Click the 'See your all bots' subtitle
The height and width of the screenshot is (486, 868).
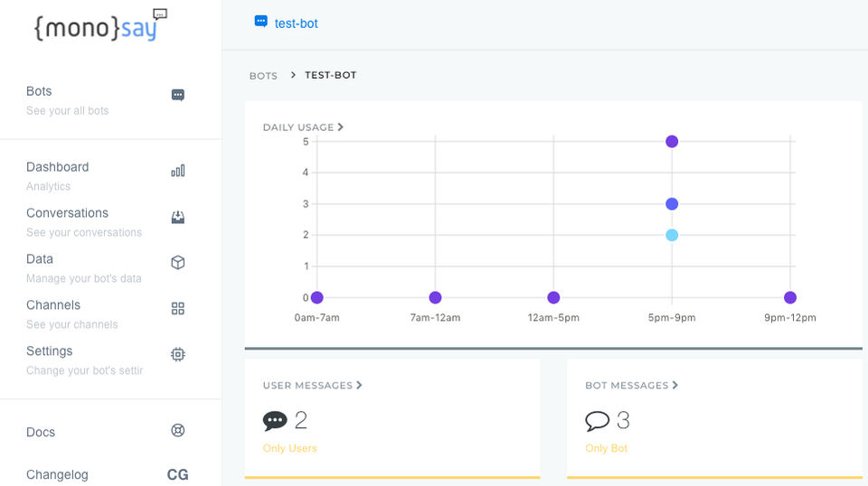(x=68, y=110)
